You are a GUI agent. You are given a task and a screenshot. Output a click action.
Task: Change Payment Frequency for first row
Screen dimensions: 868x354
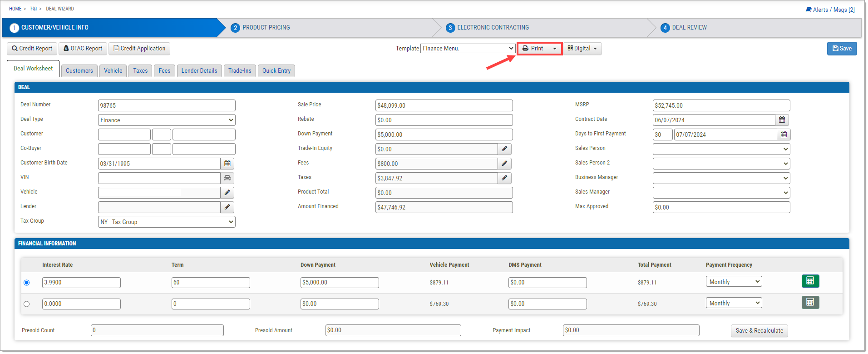(734, 282)
